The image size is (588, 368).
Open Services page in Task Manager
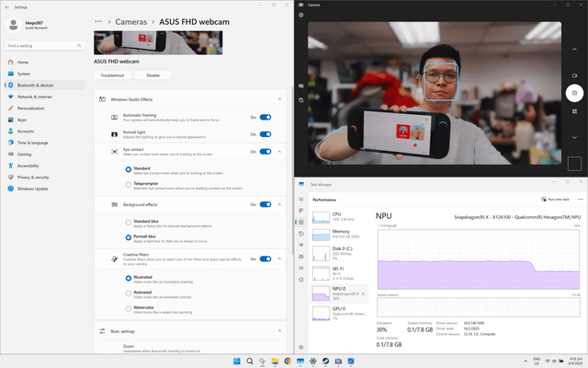click(x=300, y=280)
